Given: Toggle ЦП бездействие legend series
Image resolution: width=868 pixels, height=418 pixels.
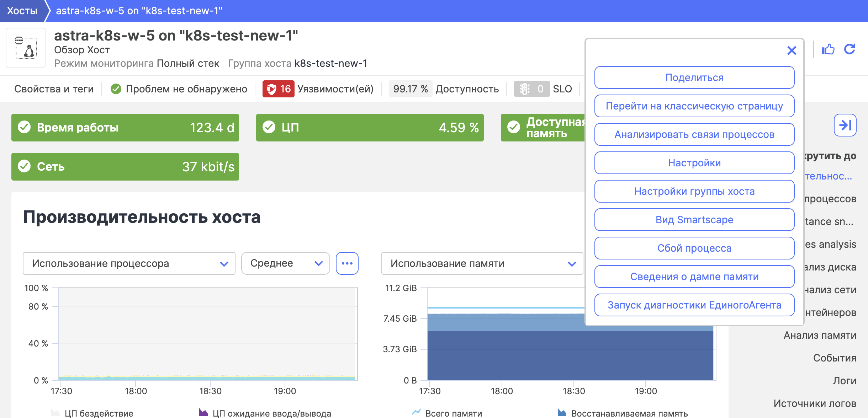Looking at the screenshot, I should pos(99,413).
